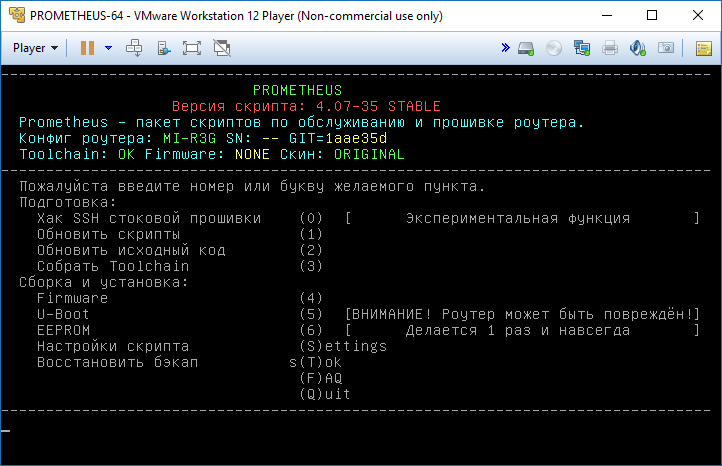
Task: Open the Player menu
Action: 35,48
